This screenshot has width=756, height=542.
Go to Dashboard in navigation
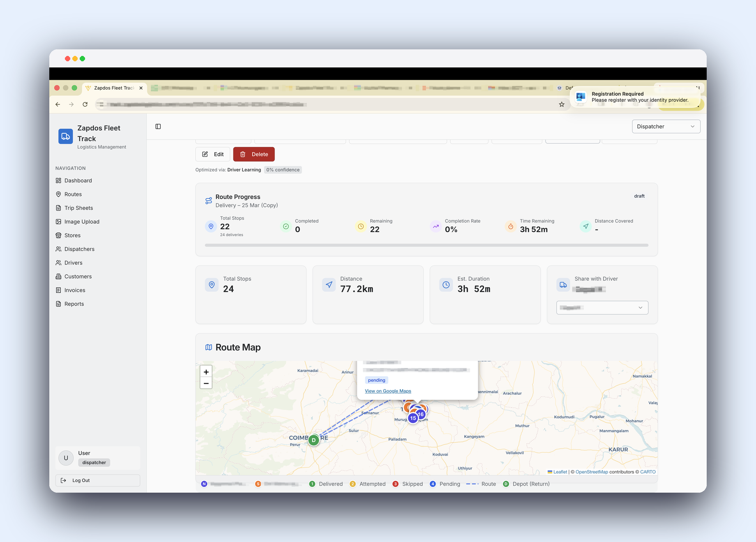click(78, 181)
